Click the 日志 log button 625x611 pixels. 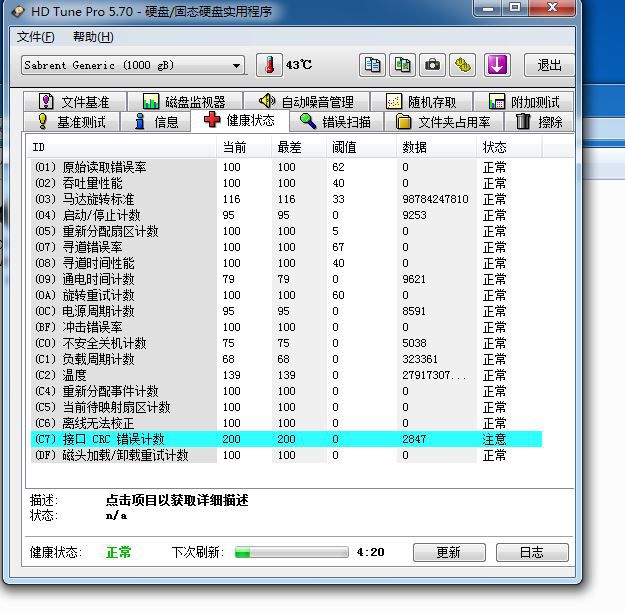[x=532, y=552]
